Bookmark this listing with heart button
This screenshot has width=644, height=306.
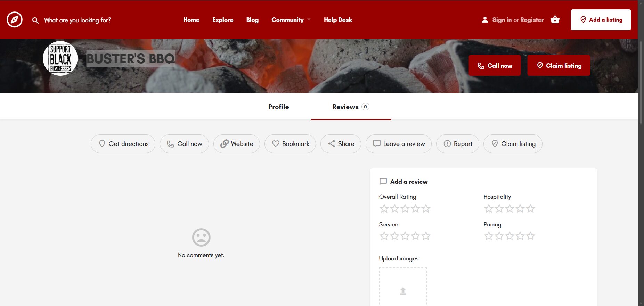coord(290,144)
